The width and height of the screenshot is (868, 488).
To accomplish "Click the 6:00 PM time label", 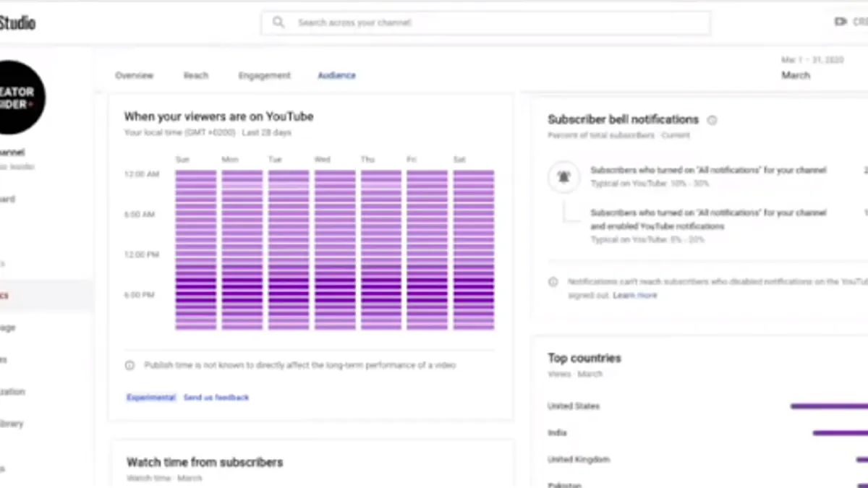I will [140, 295].
